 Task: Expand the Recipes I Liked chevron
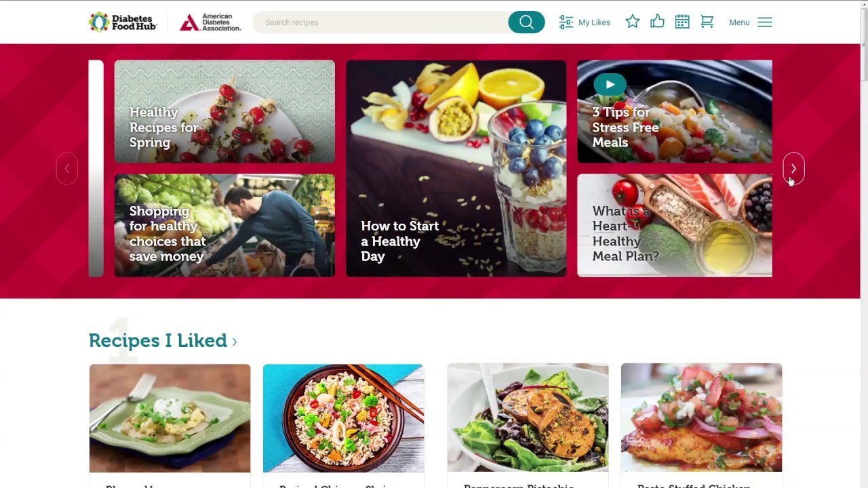235,342
